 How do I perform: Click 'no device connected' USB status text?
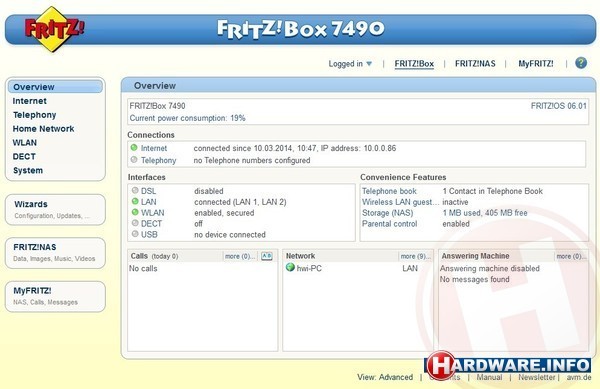[x=230, y=234]
